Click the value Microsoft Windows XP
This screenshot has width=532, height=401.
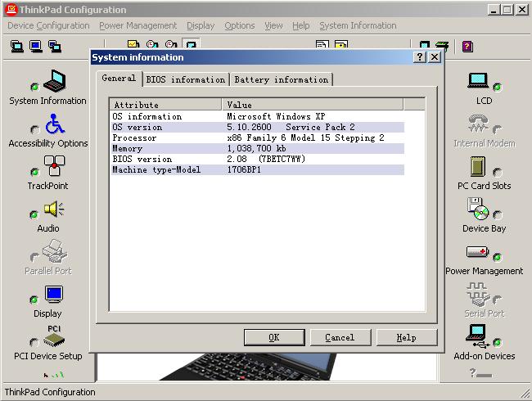pyautogui.click(x=276, y=116)
